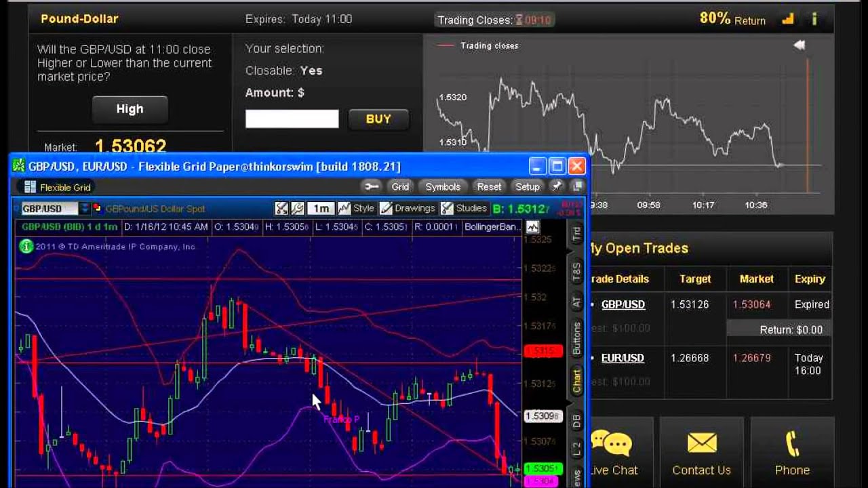This screenshot has width=868, height=488.
Task: Click the 'B: 1.5312' bid quote
Action: tap(519, 209)
